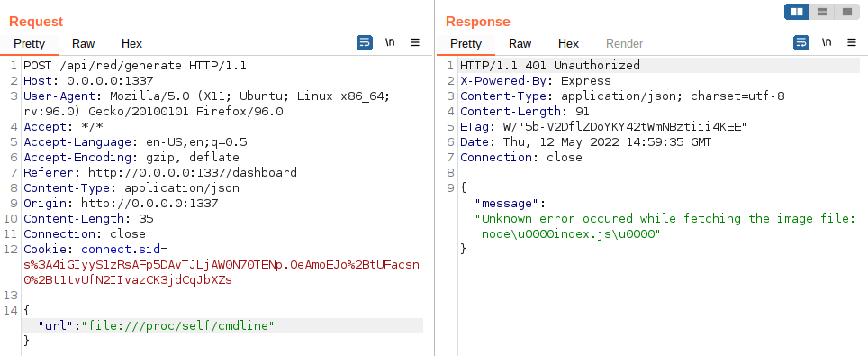
Task: Select side-by-side layout view
Action: (797, 12)
